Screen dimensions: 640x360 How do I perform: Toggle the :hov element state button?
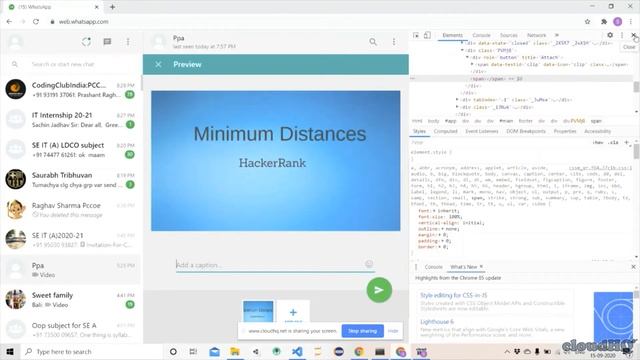click(598, 142)
